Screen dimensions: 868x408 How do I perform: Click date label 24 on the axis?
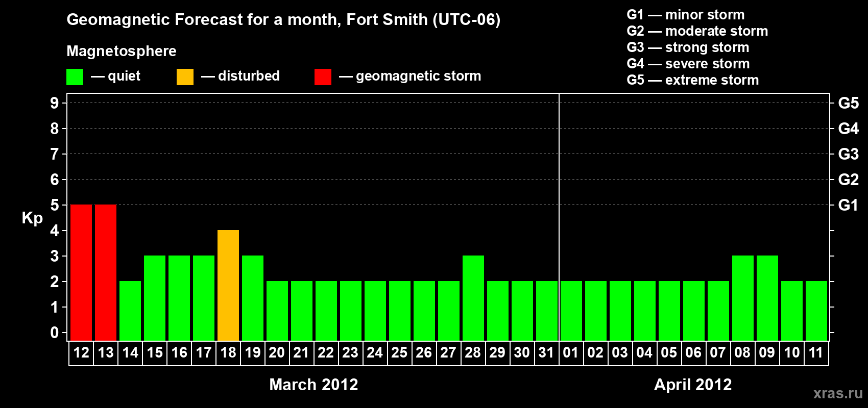pos(375,352)
